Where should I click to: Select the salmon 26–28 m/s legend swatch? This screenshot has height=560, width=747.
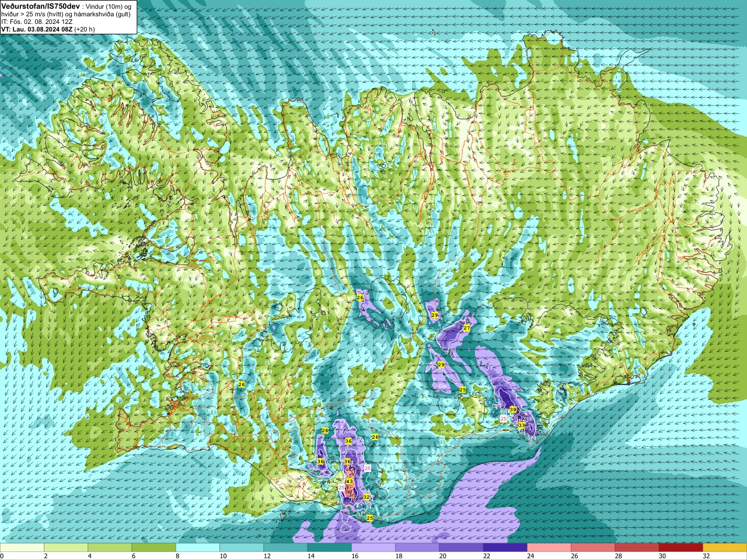[593, 547]
